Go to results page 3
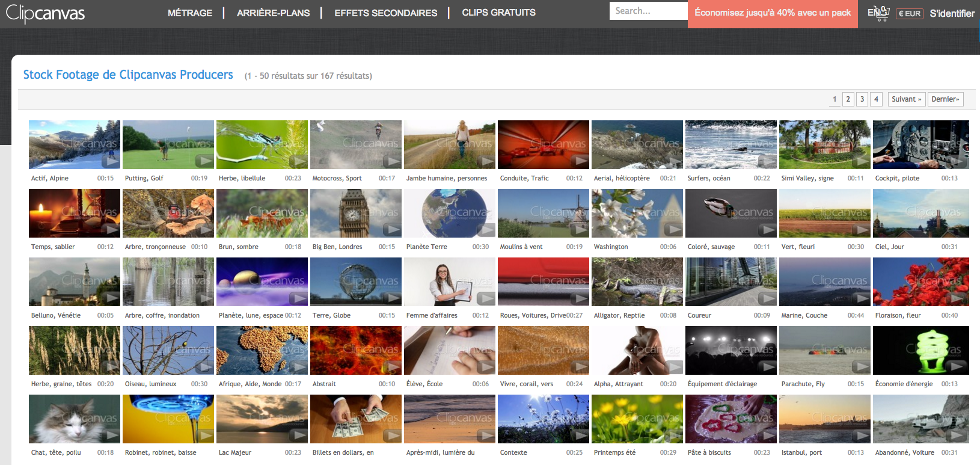Image resolution: width=980 pixels, height=465 pixels. coord(862,99)
